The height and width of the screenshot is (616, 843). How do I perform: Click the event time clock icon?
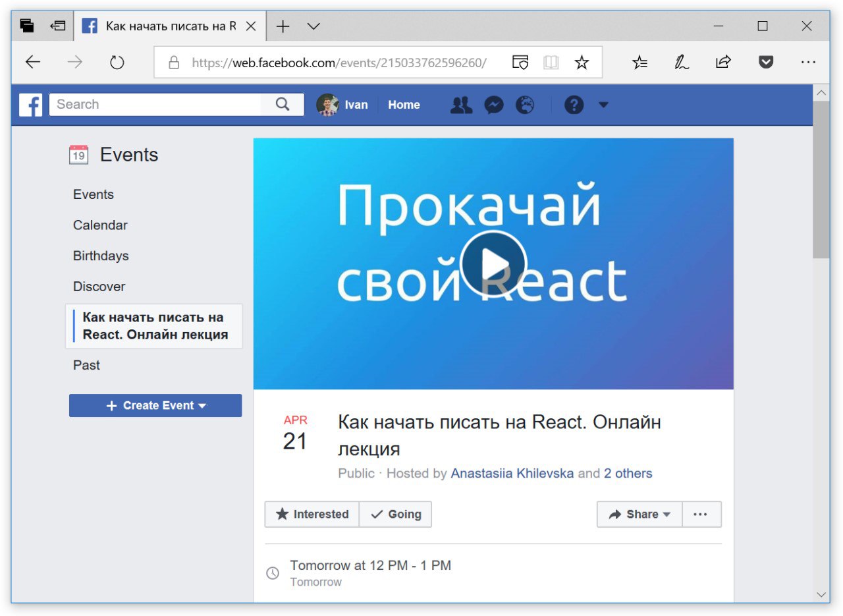pos(273,573)
